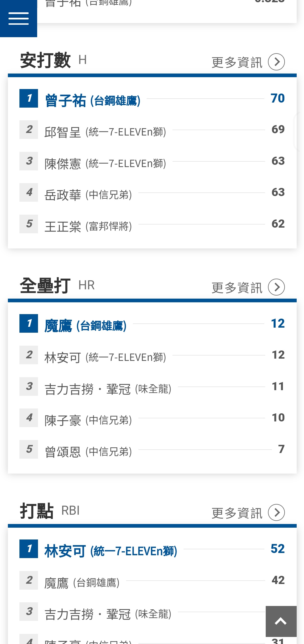Open the hamburger menu

19,19
